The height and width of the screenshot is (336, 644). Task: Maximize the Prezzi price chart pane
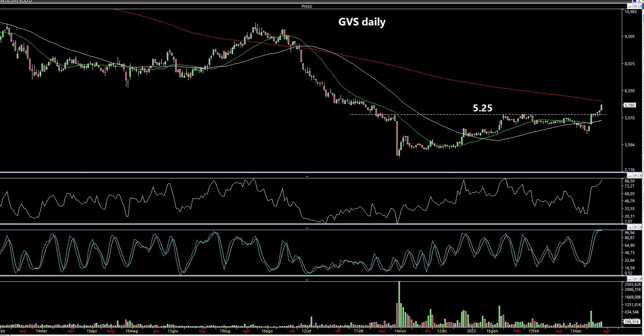(635, 6)
